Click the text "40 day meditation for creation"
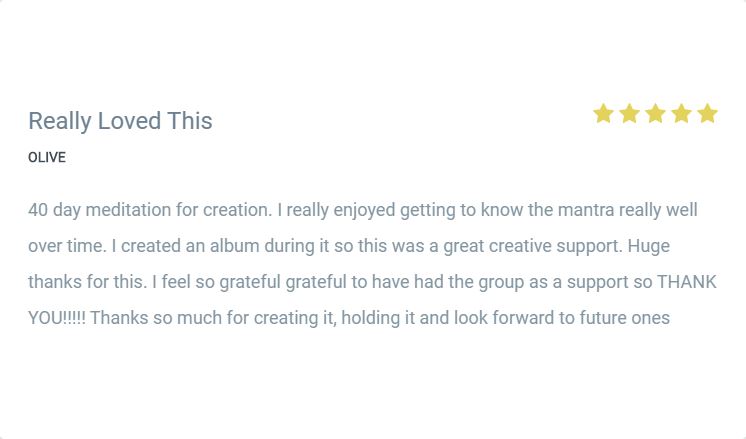Viewport: 746px width, 439px height. (x=148, y=210)
